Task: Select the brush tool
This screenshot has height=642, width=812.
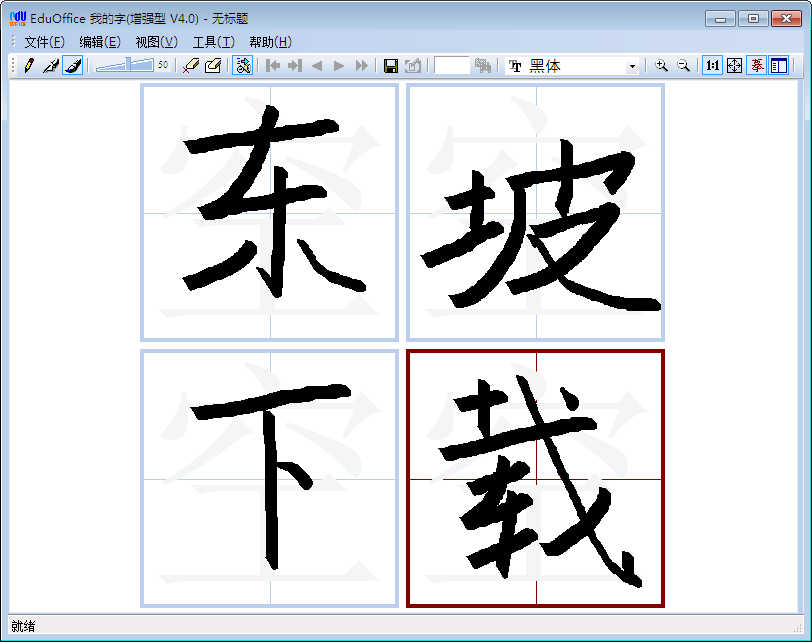Action: [x=72, y=65]
